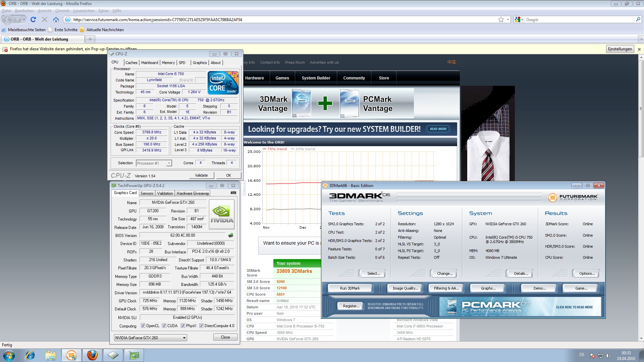Open the System Builder navigation link

(316, 78)
